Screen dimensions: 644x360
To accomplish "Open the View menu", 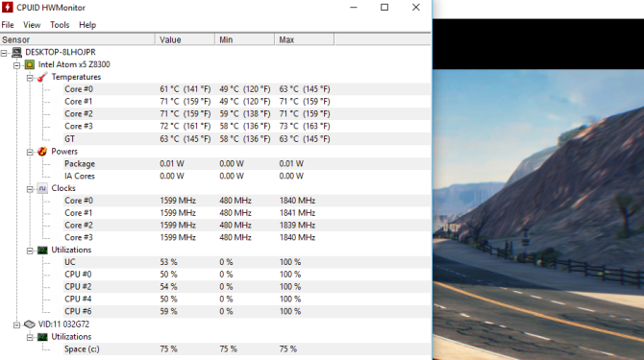I will coord(32,25).
